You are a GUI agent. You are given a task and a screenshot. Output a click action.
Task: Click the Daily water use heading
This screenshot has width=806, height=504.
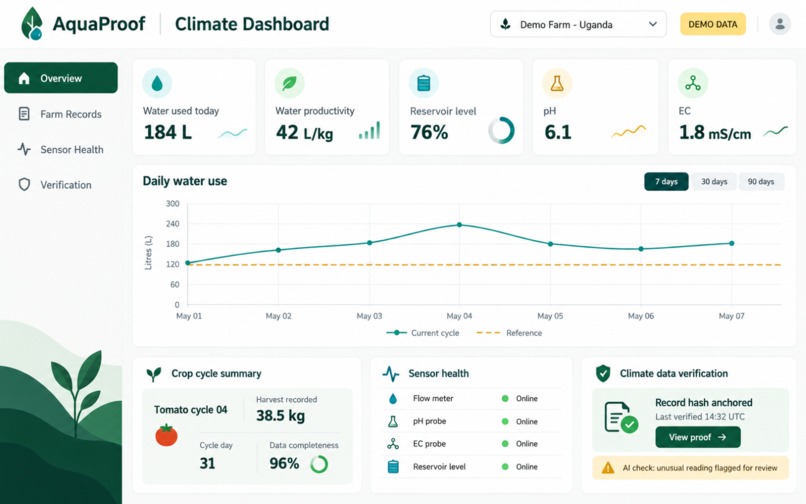[x=185, y=181]
